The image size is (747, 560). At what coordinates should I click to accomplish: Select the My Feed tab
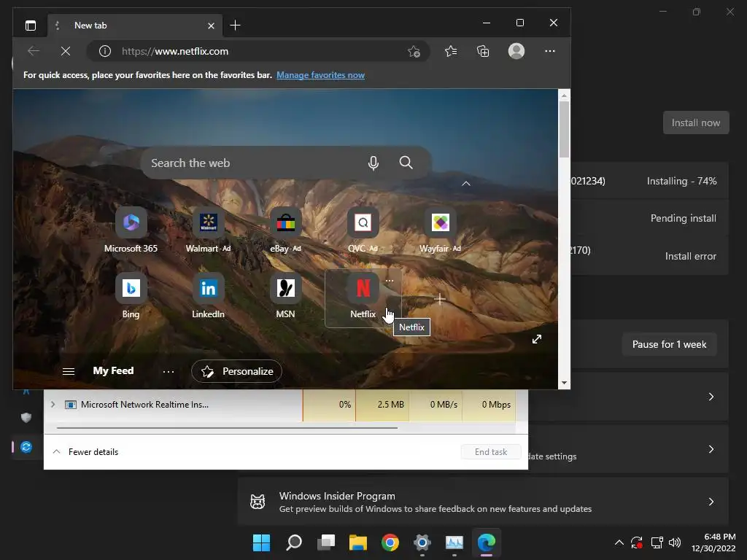pyautogui.click(x=113, y=370)
